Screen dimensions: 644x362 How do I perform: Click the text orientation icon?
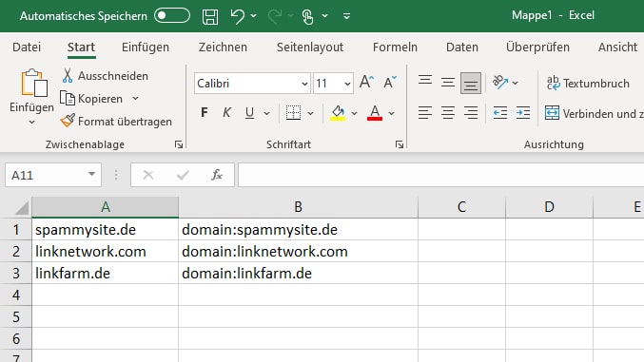(499, 83)
